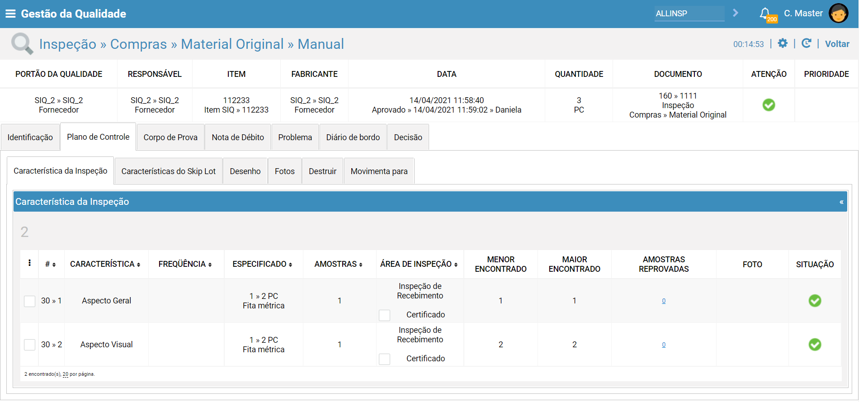
Task: Open the Identificação tab
Action: 30,137
